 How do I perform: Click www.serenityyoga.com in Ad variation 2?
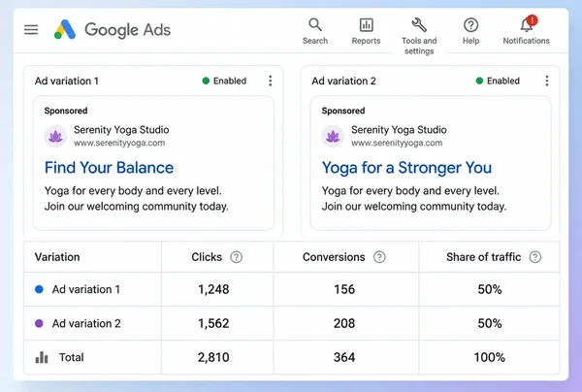click(397, 143)
